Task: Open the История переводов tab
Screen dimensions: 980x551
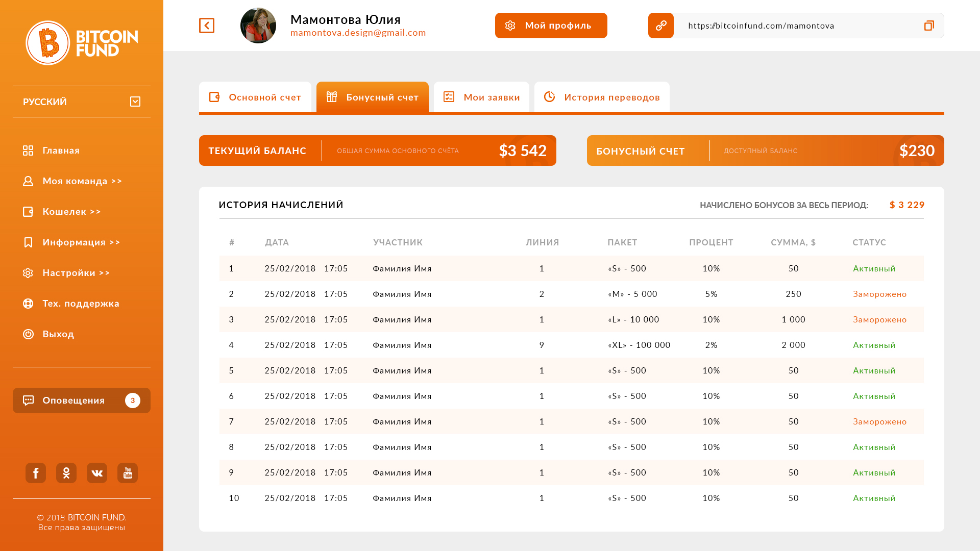Action: click(602, 97)
